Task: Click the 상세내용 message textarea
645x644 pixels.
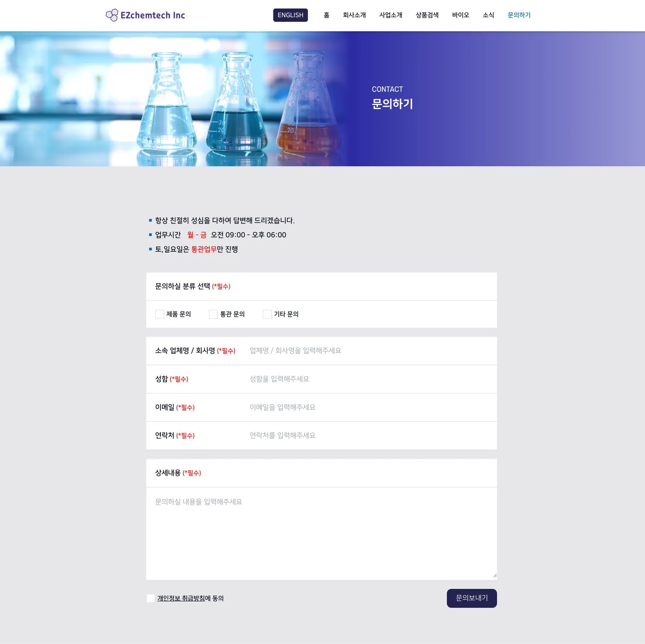Action: pyautogui.click(x=321, y=533)
